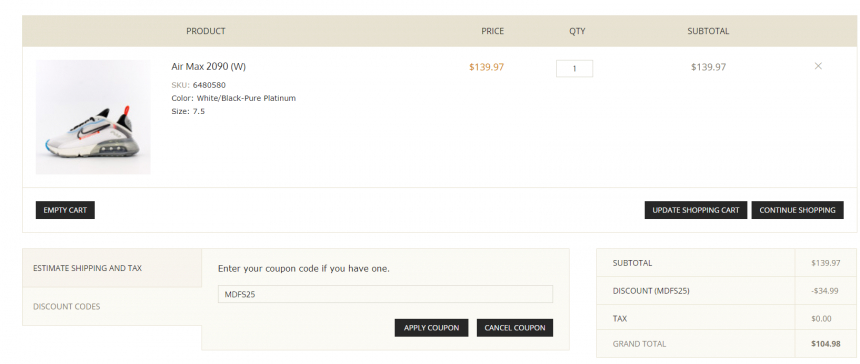Click the SKU number 6480580
The image size is (860, 364).
(x=209, y=85)
